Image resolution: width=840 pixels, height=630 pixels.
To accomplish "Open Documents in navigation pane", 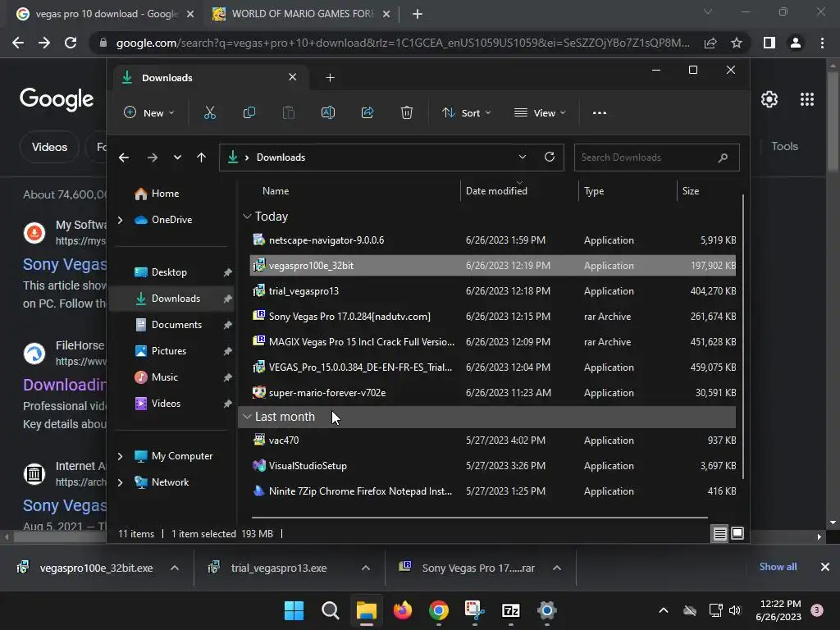I will click(x=177, y=325).
